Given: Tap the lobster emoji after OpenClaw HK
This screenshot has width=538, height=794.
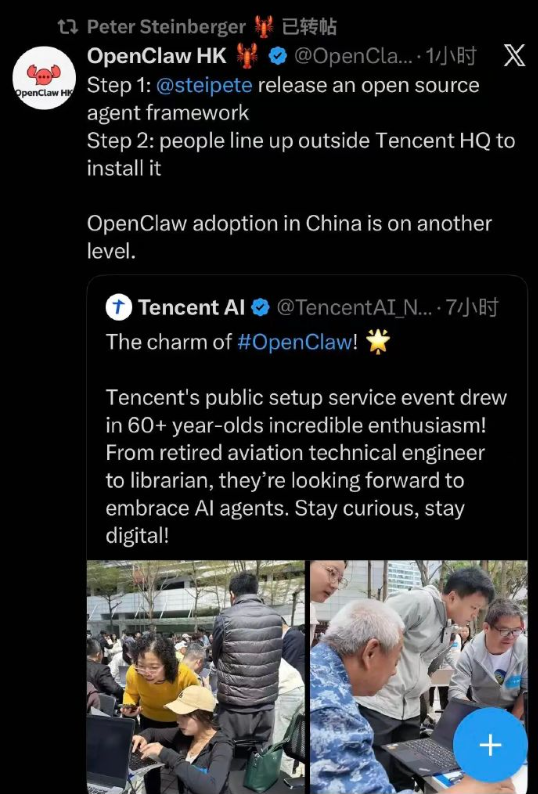Looking at the screenshot, I should (x=247, y=55).
